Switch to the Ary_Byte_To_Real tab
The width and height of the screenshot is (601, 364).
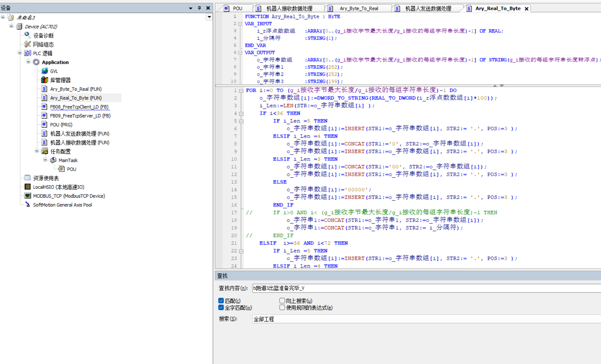tap(359, 8)
